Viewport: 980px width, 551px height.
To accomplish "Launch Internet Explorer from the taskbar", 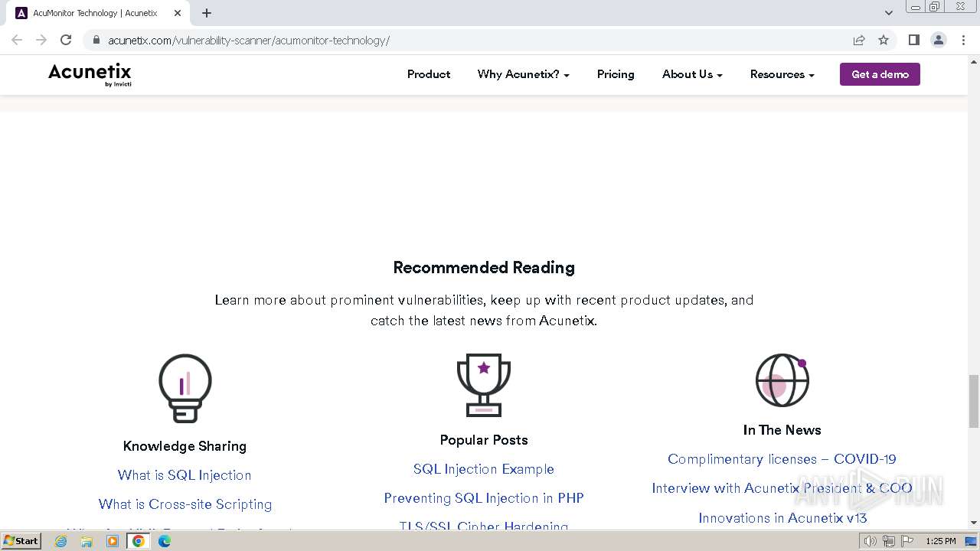I will [x=60, y=541].
